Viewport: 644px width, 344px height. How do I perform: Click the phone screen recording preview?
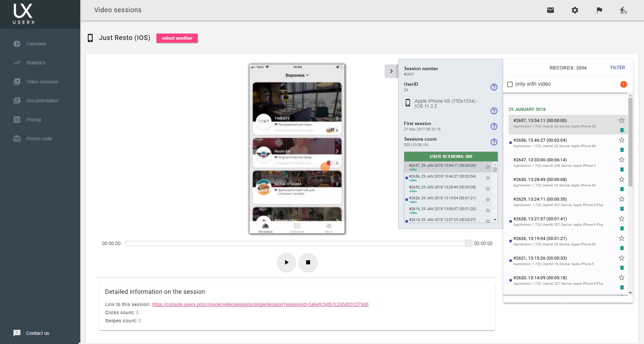click(x=297, y=149)
